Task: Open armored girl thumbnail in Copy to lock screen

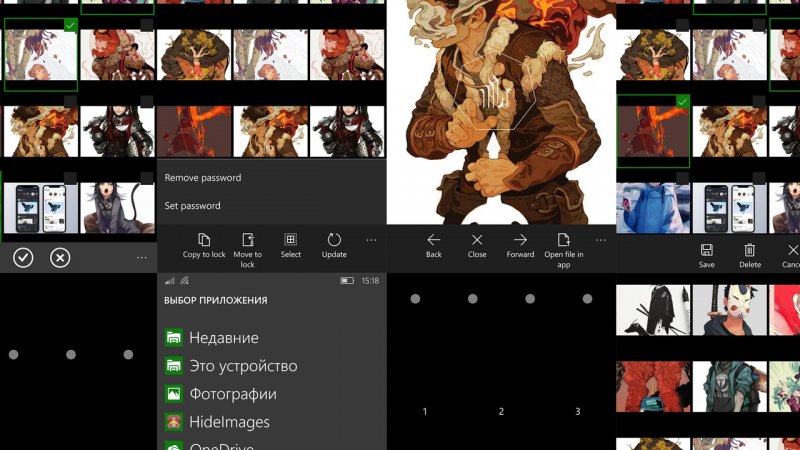Action: pyautogui.click(x=347, y=131)
